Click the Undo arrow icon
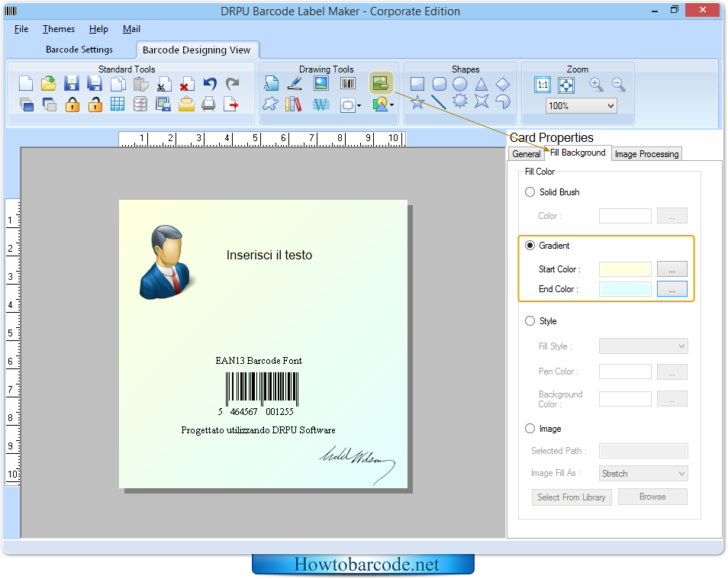The width and height of the screenshot is (728, 579). pyautogui.click(x=210, y=84)
